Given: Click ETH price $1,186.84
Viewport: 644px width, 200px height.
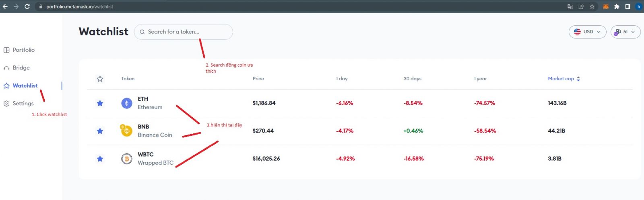Looking at the screenshot, I should tap(264, 103).
